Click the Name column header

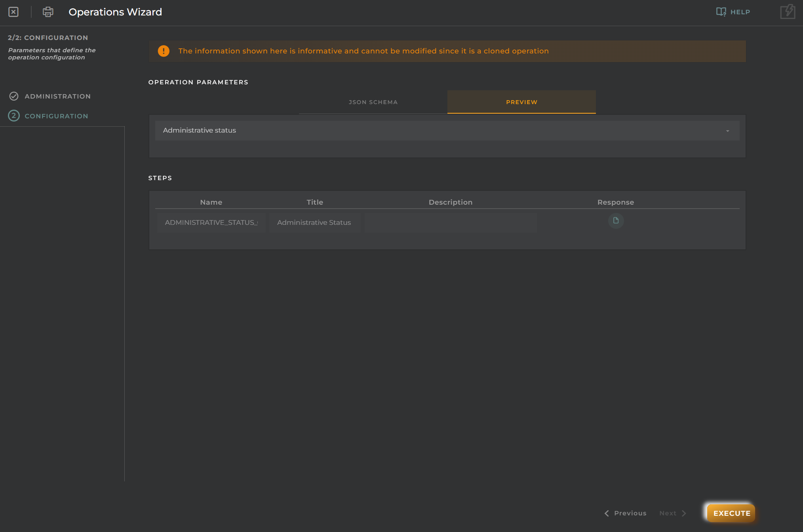tap(211, 202)
